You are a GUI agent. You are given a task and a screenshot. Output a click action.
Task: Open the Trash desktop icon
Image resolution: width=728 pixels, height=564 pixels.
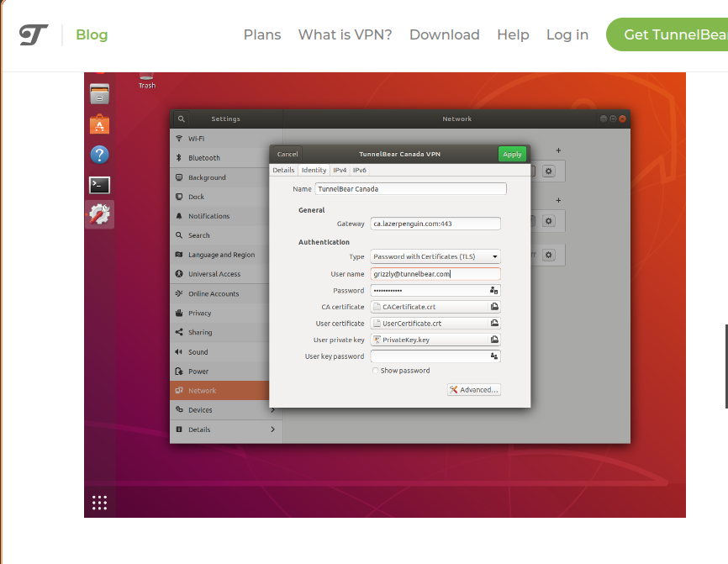coord(147,81)
